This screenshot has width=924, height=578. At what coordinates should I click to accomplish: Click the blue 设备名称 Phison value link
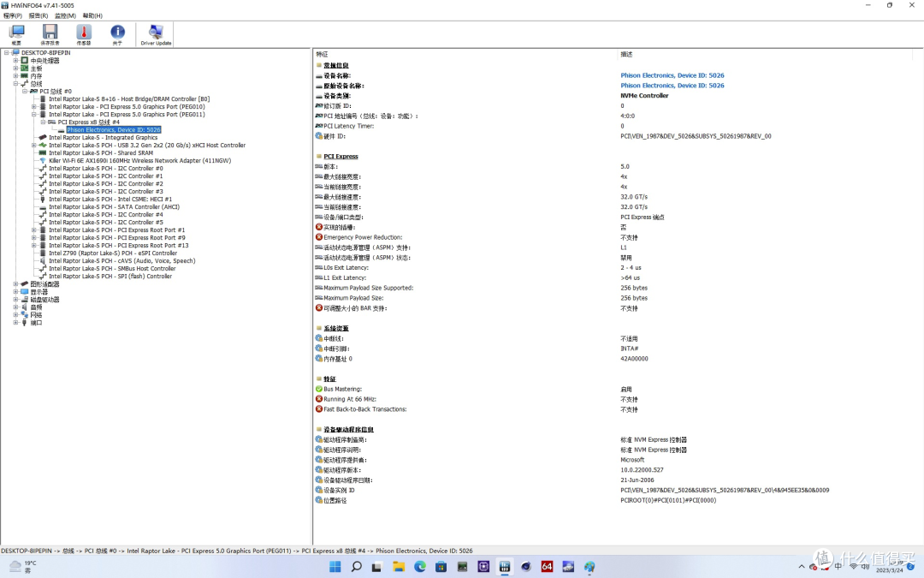click(x=672, y=75)
